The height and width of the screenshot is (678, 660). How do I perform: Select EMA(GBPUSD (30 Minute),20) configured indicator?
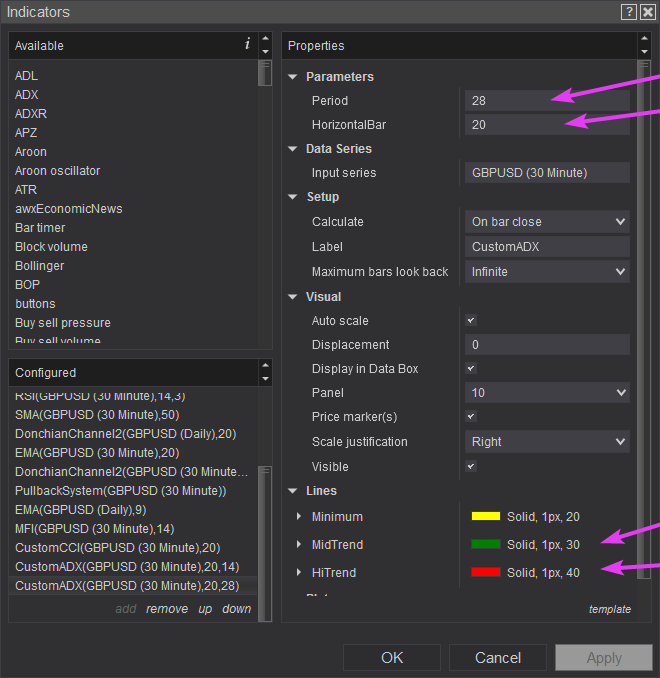coord(97,453)
